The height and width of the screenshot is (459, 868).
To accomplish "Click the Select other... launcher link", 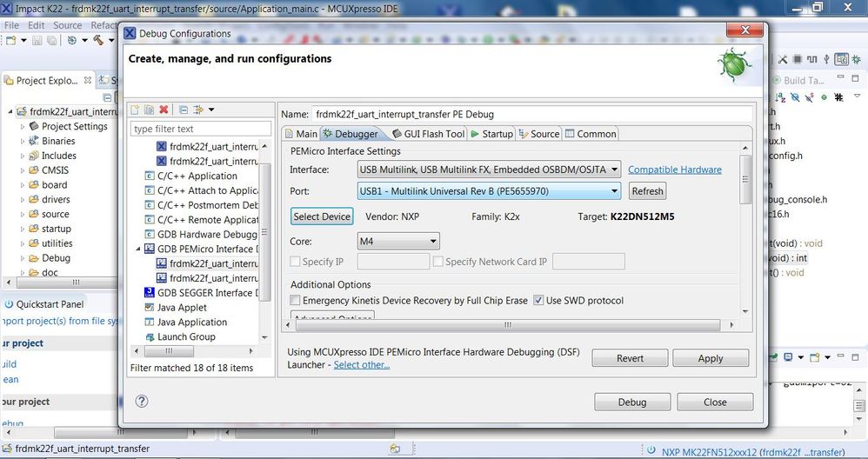I will tap(362, 365).
